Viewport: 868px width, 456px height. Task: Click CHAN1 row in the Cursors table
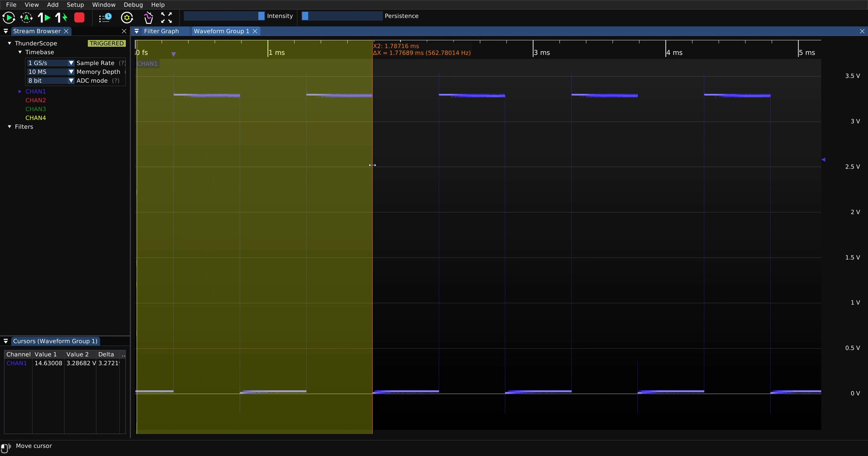(x=65, y=363)
